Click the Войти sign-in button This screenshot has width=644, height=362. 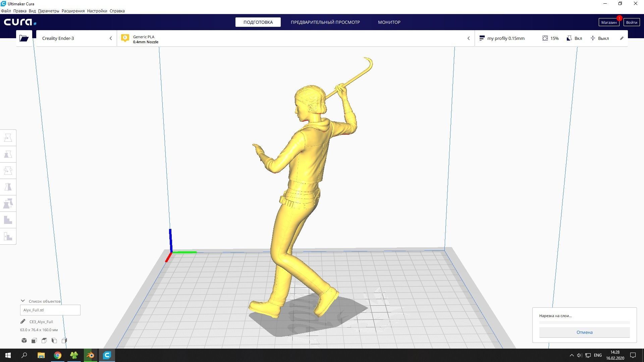tap(631, 22)
